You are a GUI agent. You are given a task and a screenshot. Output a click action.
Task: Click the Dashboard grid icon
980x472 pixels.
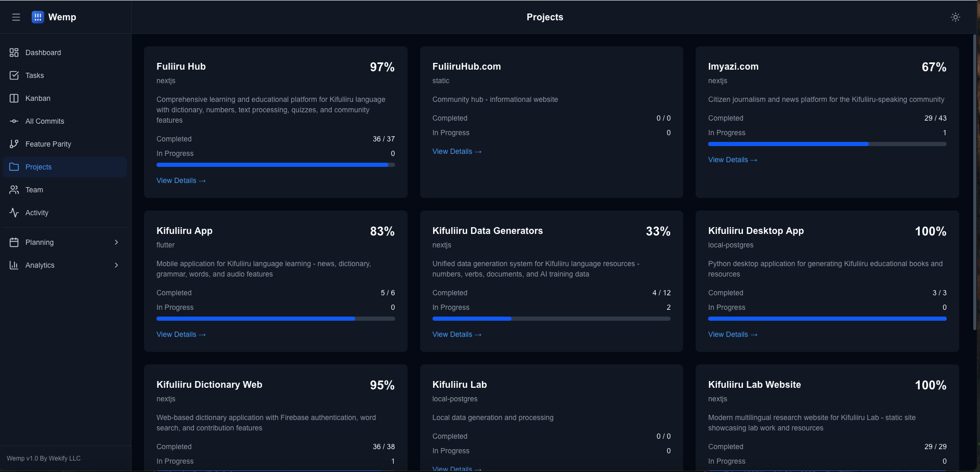[x=14, y=53]
